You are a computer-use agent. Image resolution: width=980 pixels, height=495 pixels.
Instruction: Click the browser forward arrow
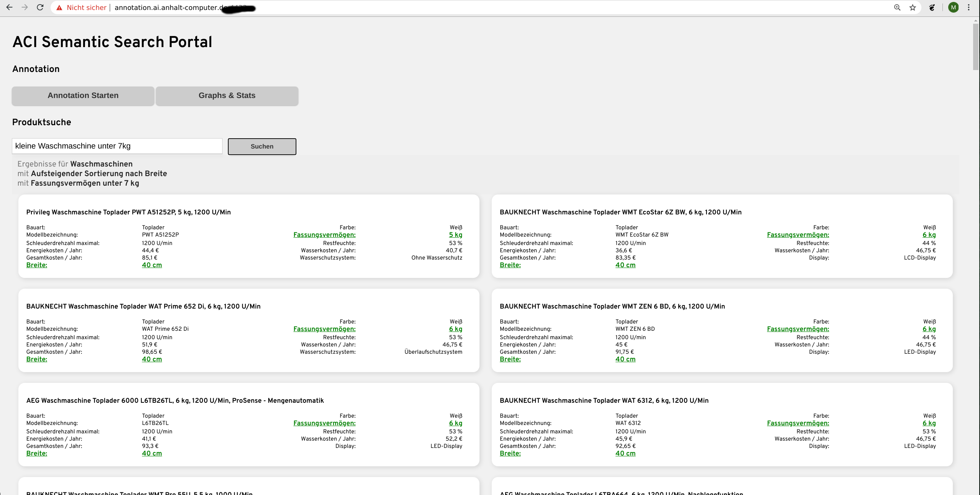click(25, 7)
